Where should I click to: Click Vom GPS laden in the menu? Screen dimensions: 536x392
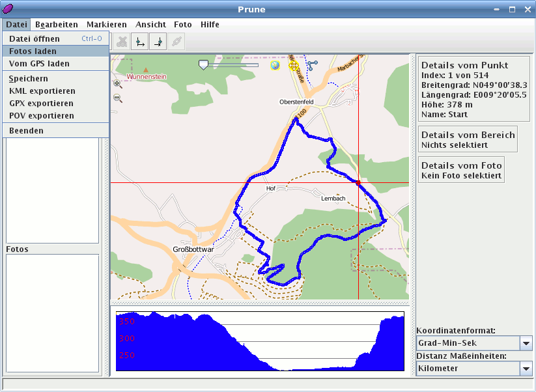(x=39, y=64)
